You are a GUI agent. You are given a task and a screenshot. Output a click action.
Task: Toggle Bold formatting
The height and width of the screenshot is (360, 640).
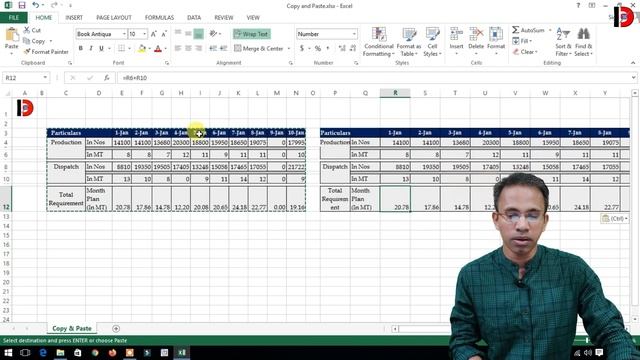coord(81,49)
